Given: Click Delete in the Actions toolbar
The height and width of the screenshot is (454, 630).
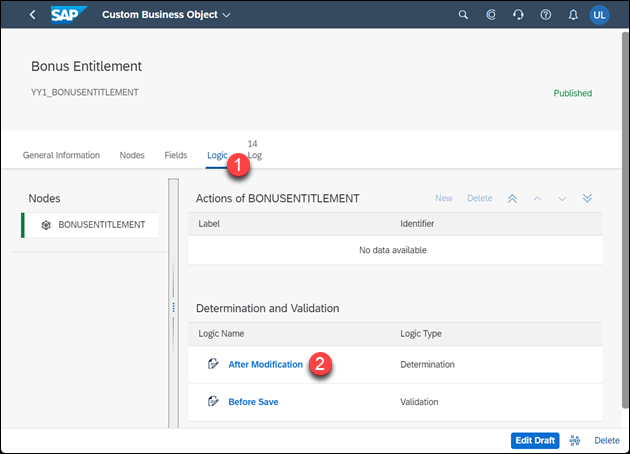Looking at the screenshot, I should [x=479, y=198].
